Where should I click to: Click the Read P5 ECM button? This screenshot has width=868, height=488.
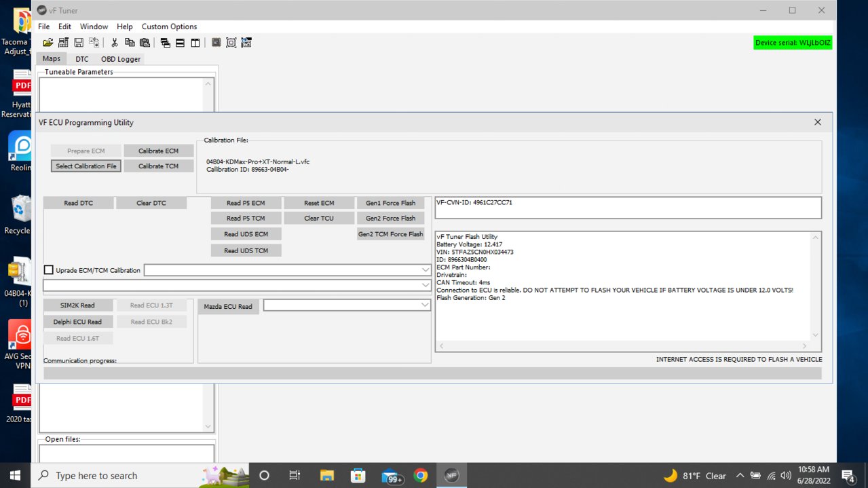(246, 203)
